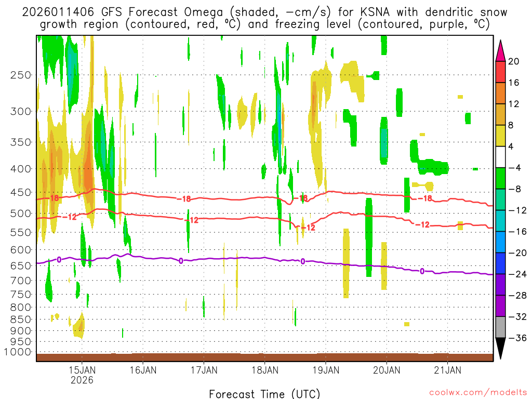Viewport: 532px width, 399px height.
Task: Click the first -18 red contour label near 15JAN
Action: pyautogui.click(x=52, y=198)
